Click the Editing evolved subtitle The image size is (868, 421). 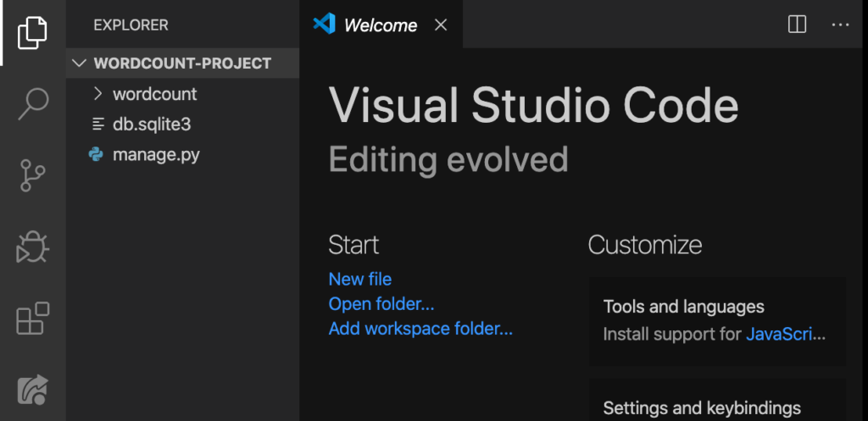[x=449, y=159]
